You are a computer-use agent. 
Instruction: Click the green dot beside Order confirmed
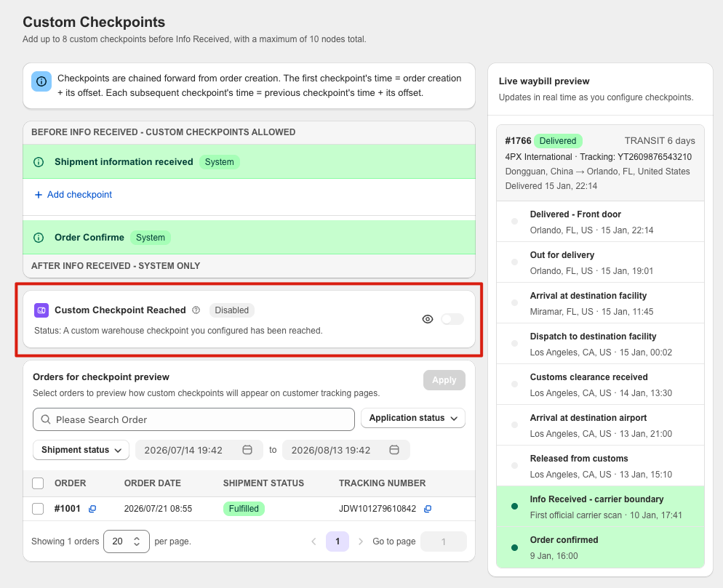(514, 547)
